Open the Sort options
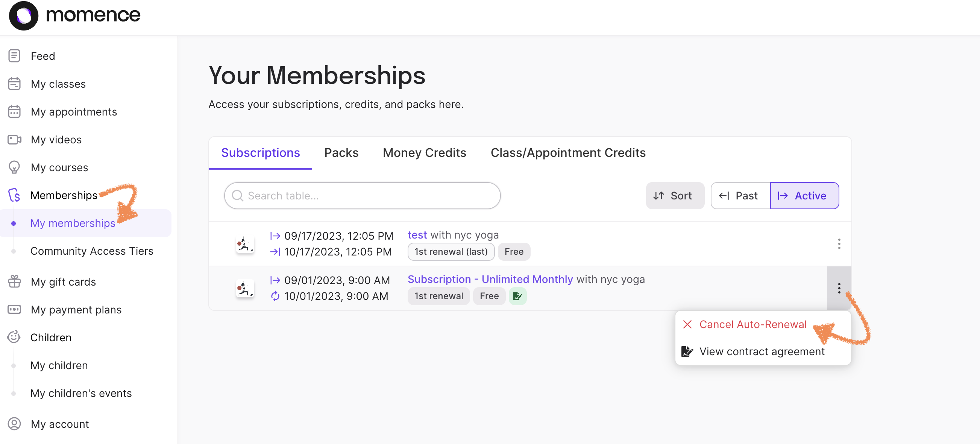The height and width of the screenshot is (444, 980). [675, 195]
